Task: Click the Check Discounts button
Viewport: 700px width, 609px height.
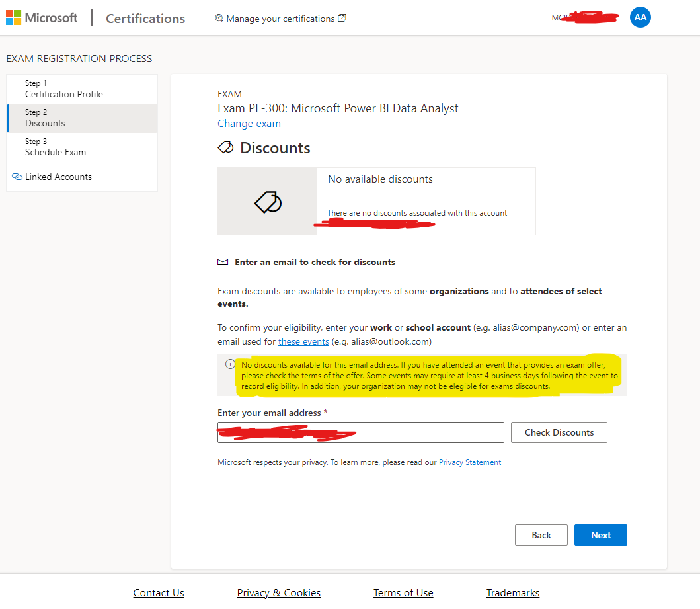Action: click(x=559, y=432)
